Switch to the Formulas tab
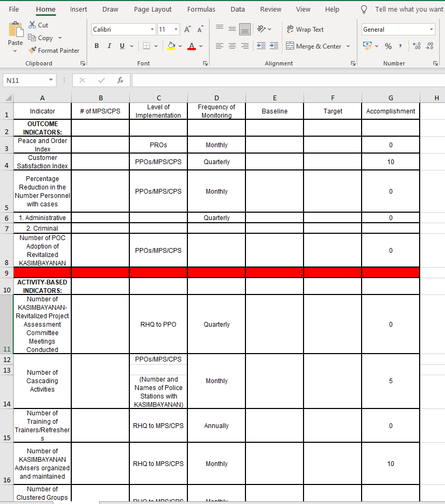 [x=201, y=9]
